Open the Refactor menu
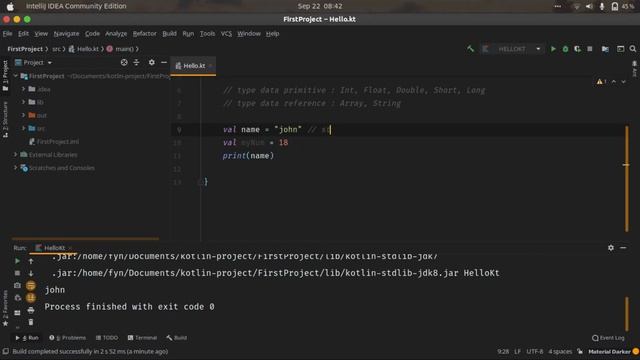Image resolution: width=640 pixels, height=360 pixels. pos(144,33)
